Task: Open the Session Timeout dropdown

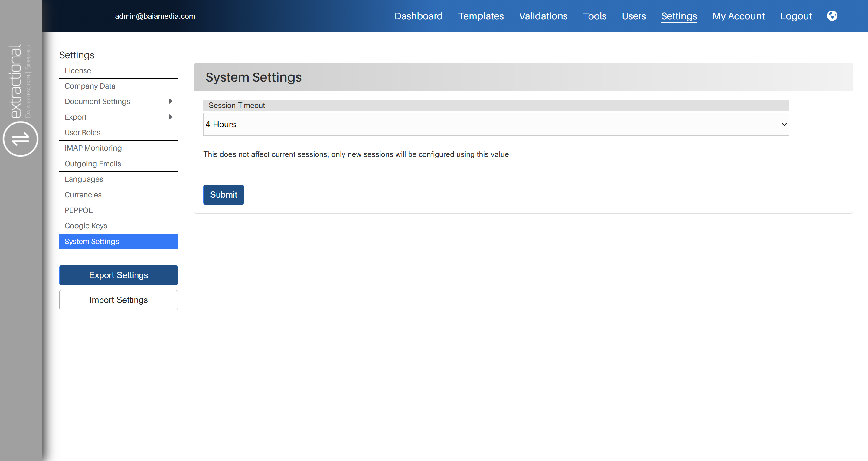Action: point(496,124)
